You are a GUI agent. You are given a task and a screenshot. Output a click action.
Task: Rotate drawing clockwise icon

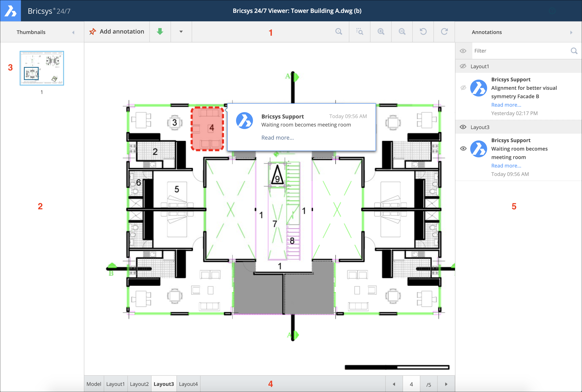[444, 32]
